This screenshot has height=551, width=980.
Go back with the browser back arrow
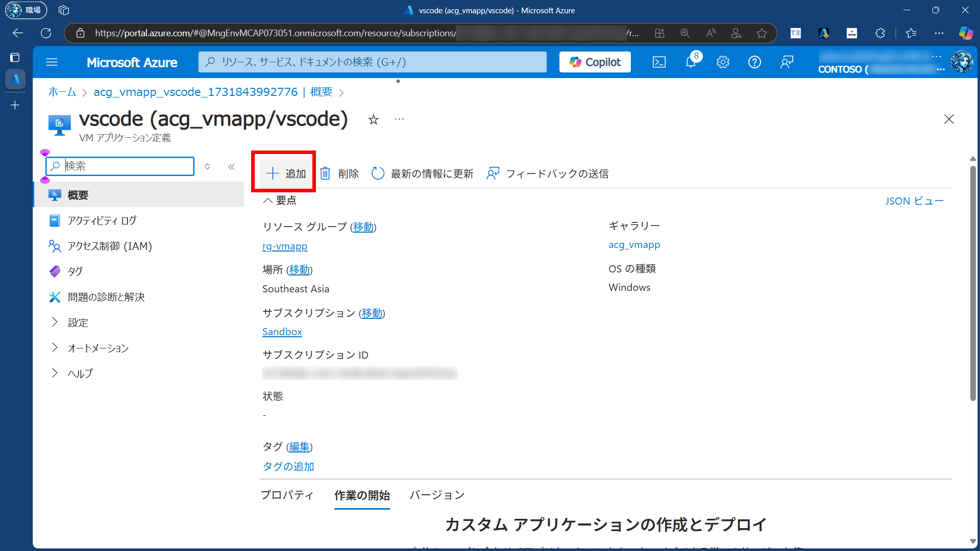click(x=18, y=33)
